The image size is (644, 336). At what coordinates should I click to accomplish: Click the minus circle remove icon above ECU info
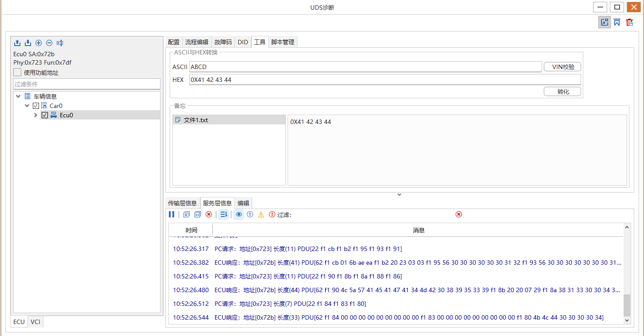pos(49,43)
